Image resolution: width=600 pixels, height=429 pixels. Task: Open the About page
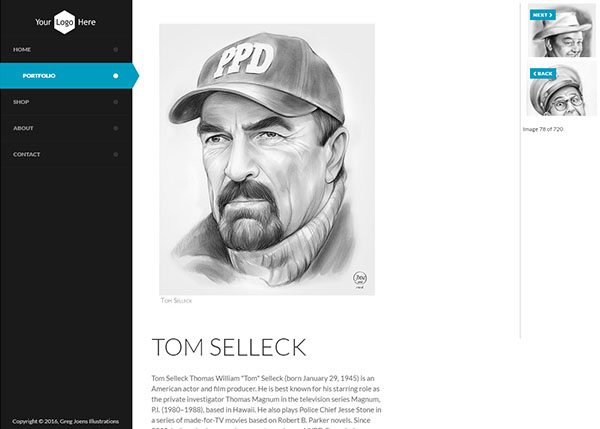[x=23, y=128]
